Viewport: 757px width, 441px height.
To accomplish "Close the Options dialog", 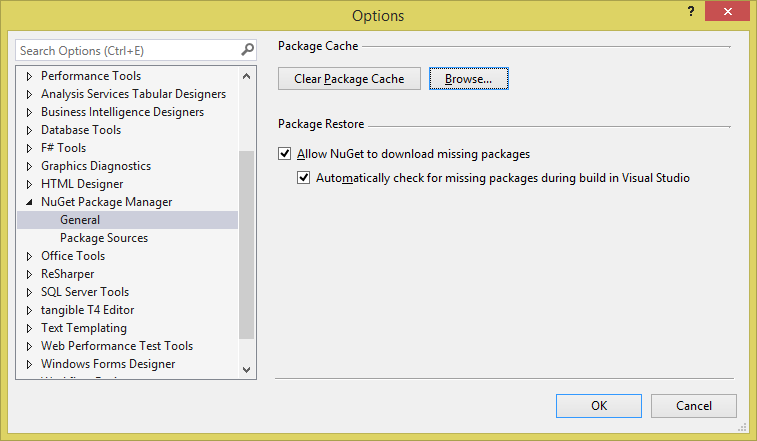I will tap(727, 11).
